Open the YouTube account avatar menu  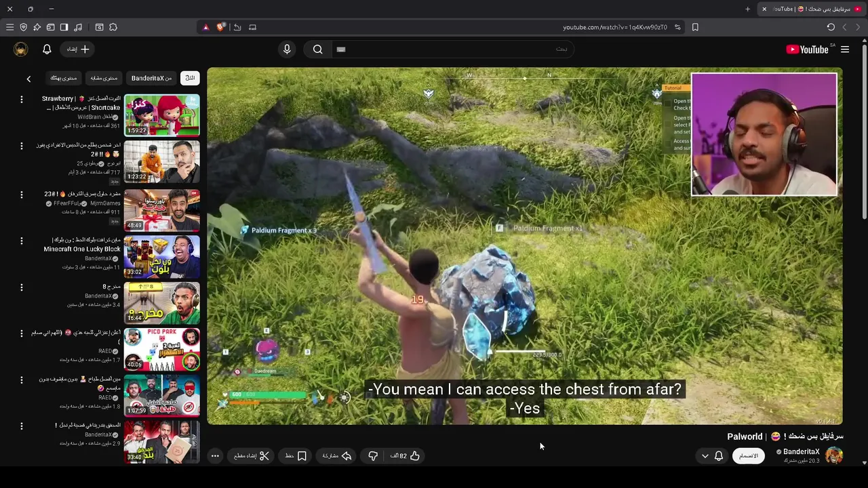click(x=21, y=49)
